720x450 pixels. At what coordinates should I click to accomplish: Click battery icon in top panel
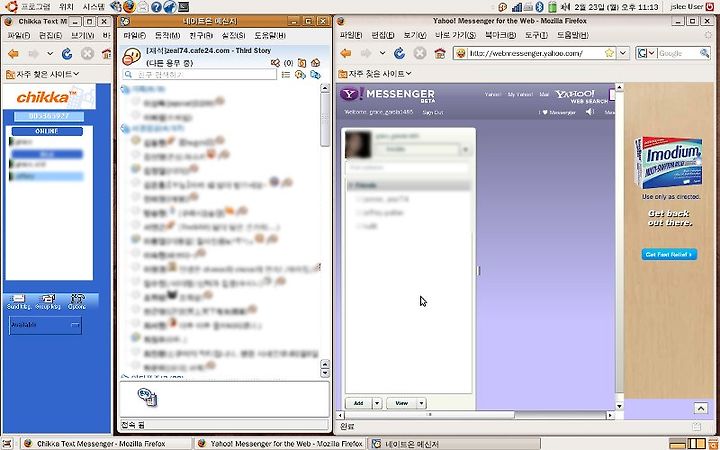click(x=552, y=7)
